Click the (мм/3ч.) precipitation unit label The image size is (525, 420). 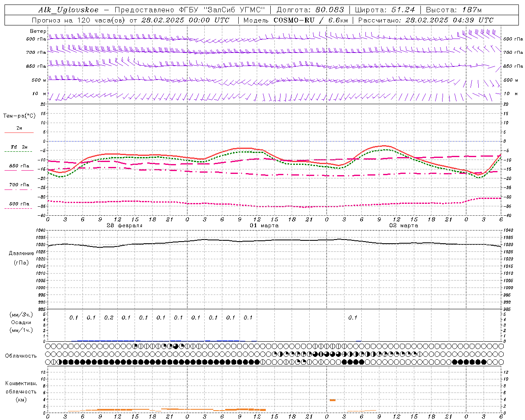21,315
